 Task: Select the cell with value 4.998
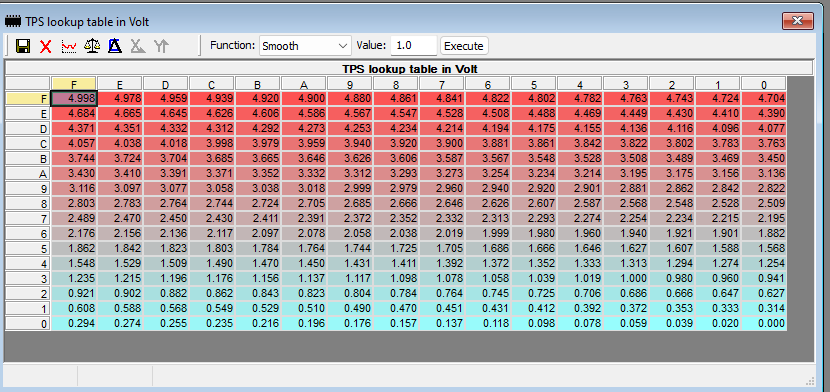coord(74,98)
